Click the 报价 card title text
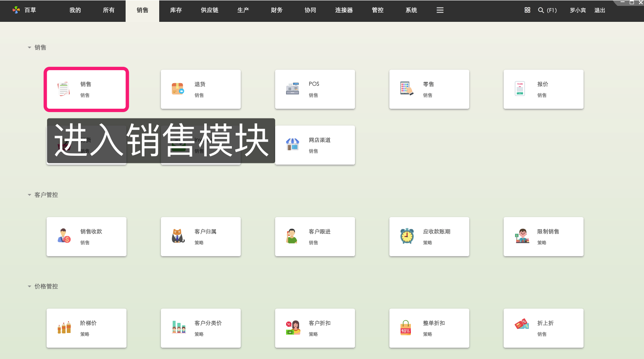Image resolution: width=644 pixels, height=359 pixels. pos(543,84)
